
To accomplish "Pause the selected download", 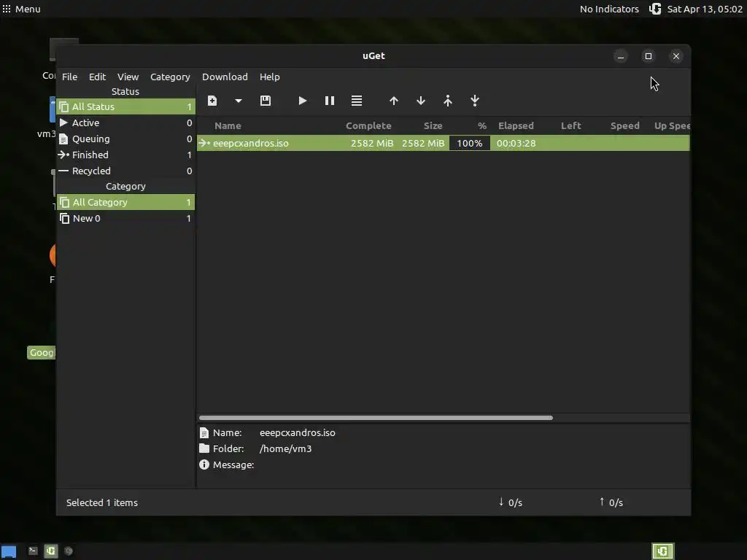I will tap(329, 101).
